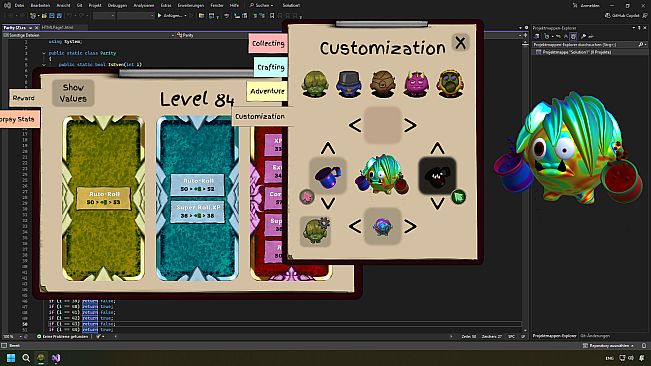Viewport: 651px width, 366px height.
Task: Cycle mouth option down with arrow
Action: click(x=437, y=204)
